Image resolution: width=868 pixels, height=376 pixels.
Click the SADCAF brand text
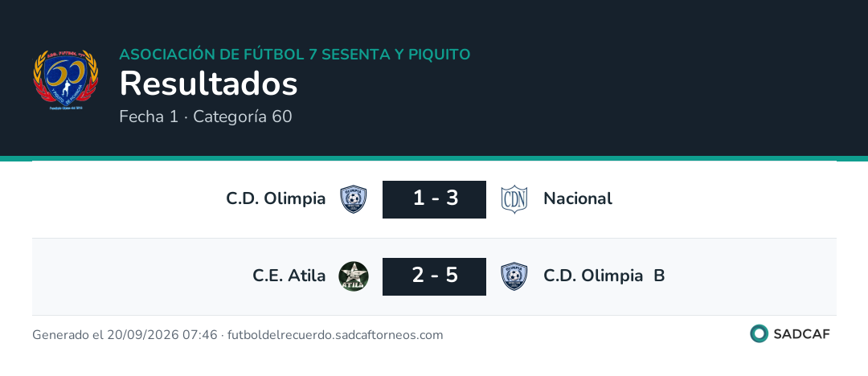coord(801,334)
